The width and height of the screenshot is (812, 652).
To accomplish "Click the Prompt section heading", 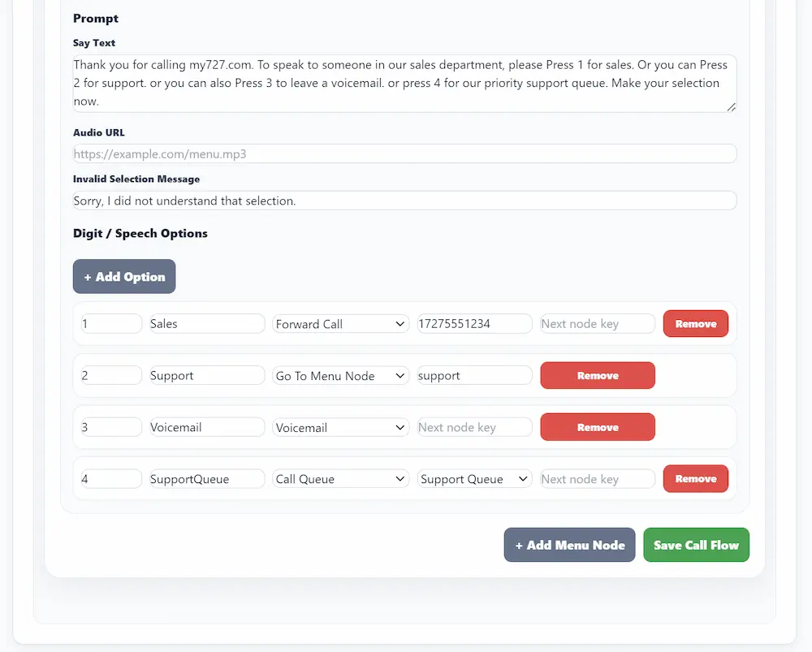I will pos(96,18).
